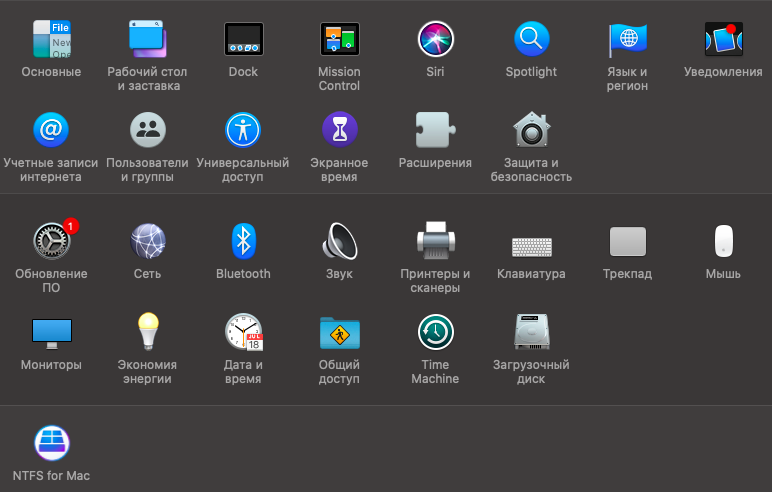This screenshot has width=772, height=492.
Task: Open Загрузочный диск hard drive icon
Action: (532, 332)
